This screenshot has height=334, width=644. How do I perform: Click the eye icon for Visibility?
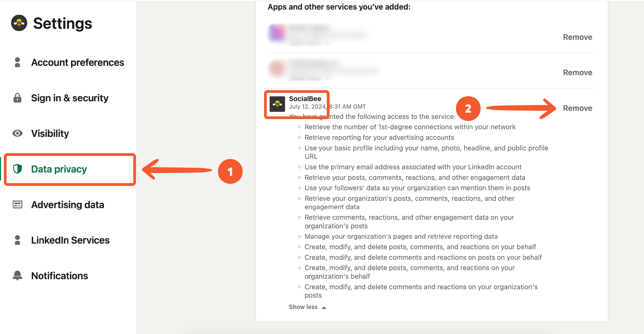click(x=18, y=133)
